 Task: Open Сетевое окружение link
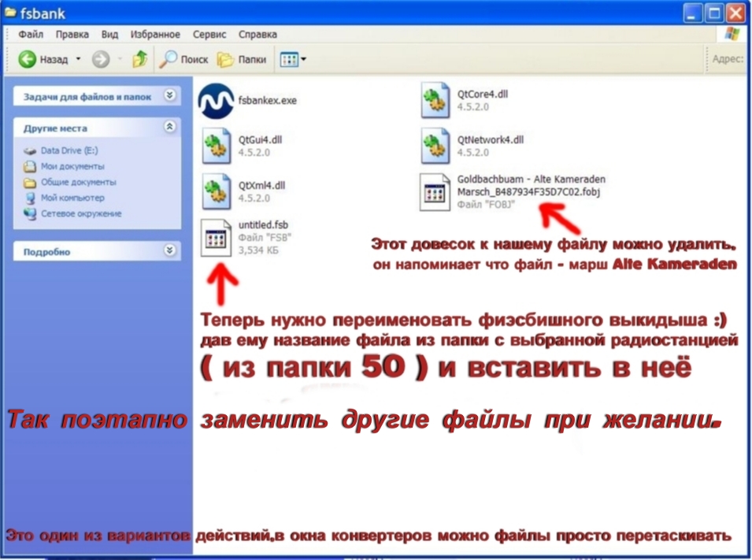click(x=81, y=213)
